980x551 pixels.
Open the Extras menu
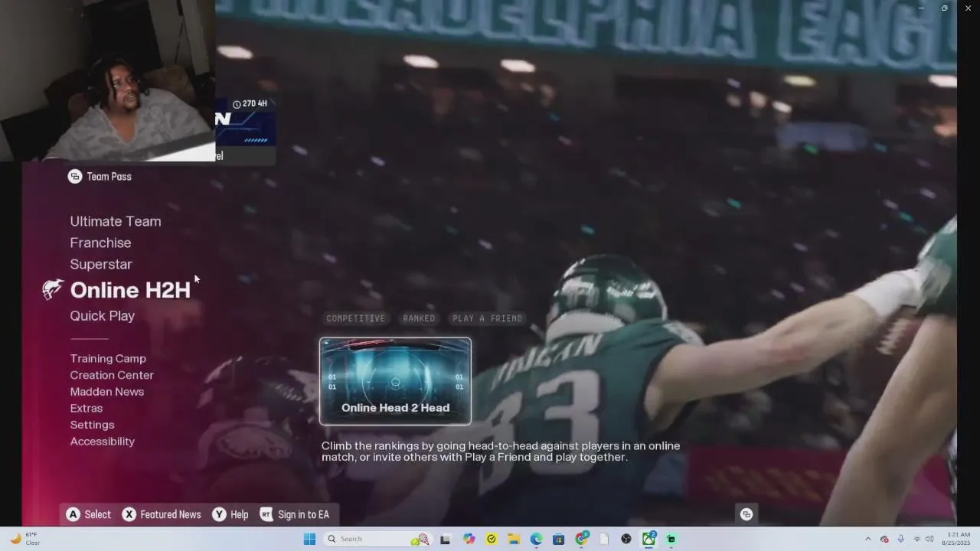point(86,408)
